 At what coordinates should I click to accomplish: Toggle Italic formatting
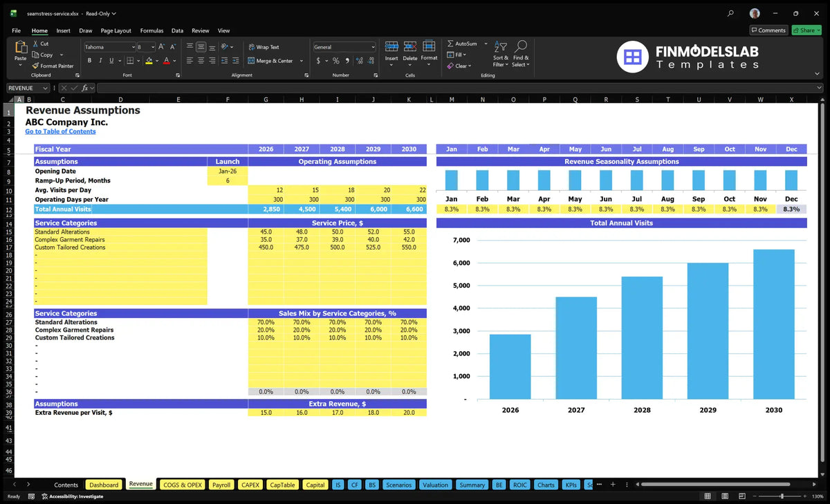click(x=100, y=61)
